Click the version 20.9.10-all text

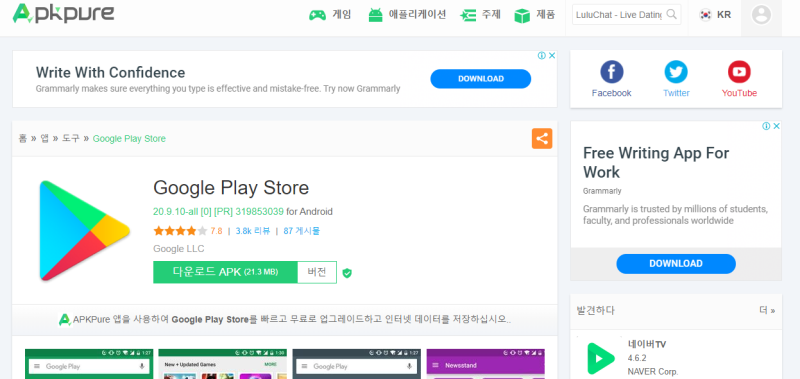coord(218,211)
